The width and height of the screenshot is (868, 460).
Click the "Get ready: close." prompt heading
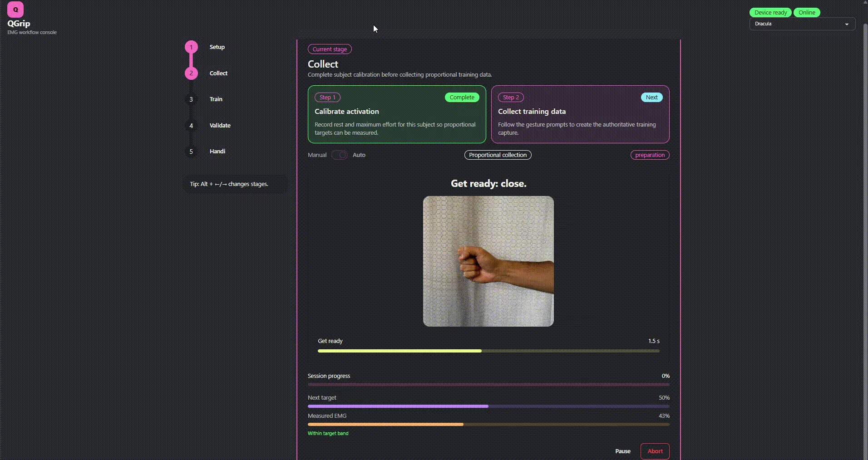click(488, 184)
